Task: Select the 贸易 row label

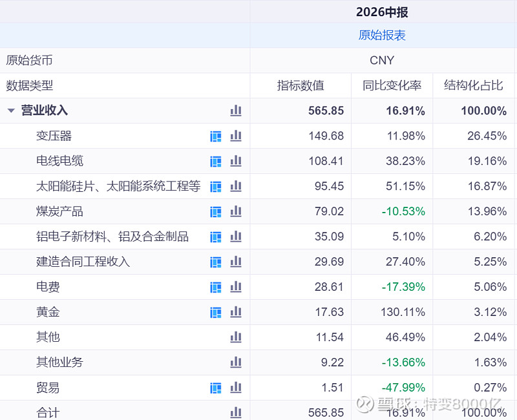Action: 48,387
